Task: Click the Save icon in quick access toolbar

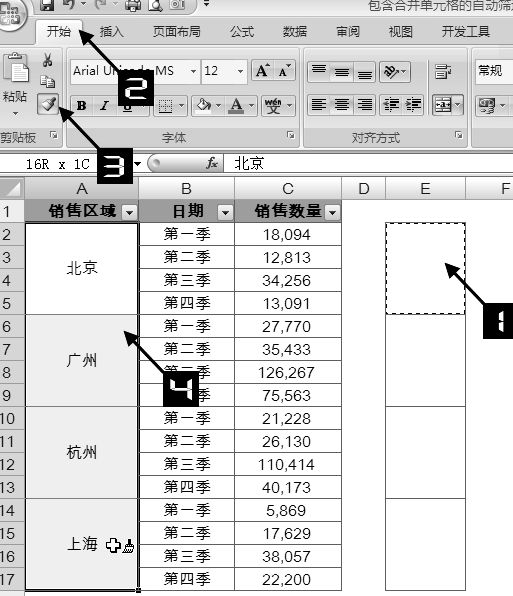Action: pyautogui.click(x=47, y=5)
